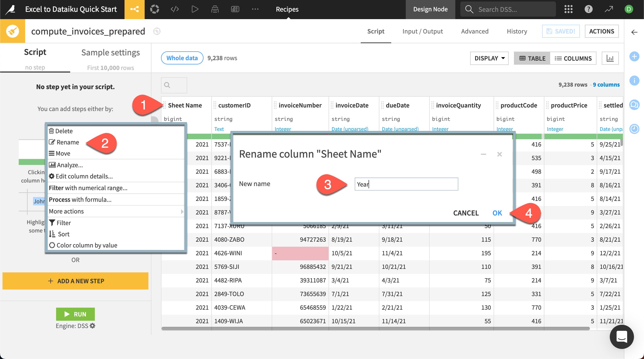This screenshot has height=359, width=644.
Task: Open the chart view icon near table controls
Action: click(x=611, y=58)
